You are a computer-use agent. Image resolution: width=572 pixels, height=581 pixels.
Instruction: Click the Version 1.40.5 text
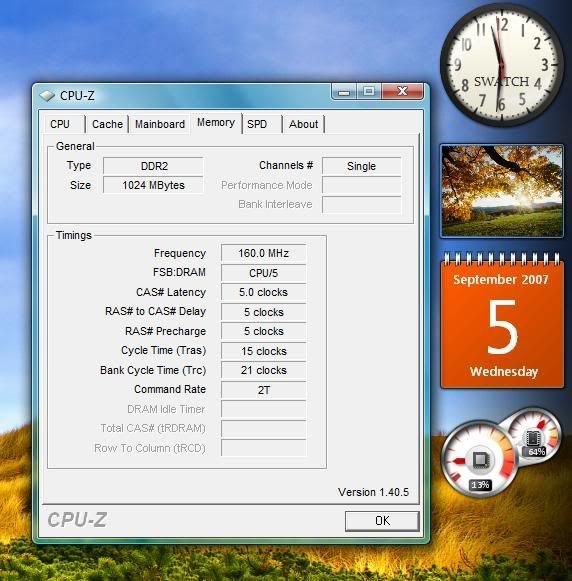[373, 492]
